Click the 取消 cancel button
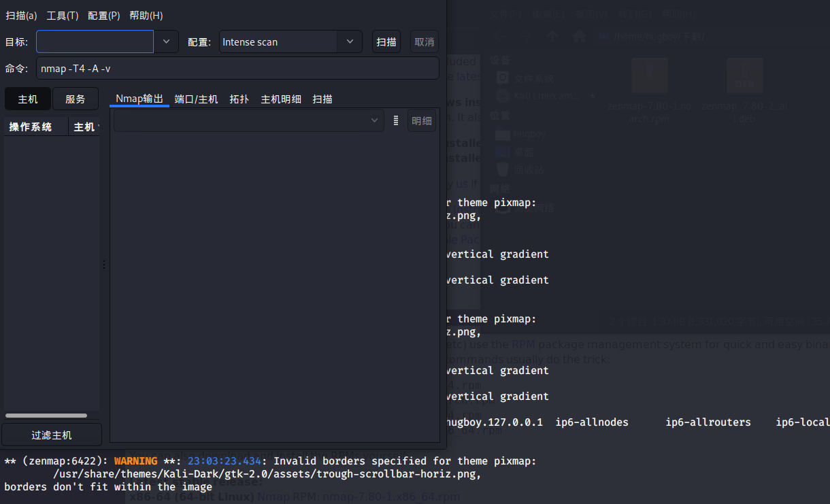830x504 pixels. 423,41
